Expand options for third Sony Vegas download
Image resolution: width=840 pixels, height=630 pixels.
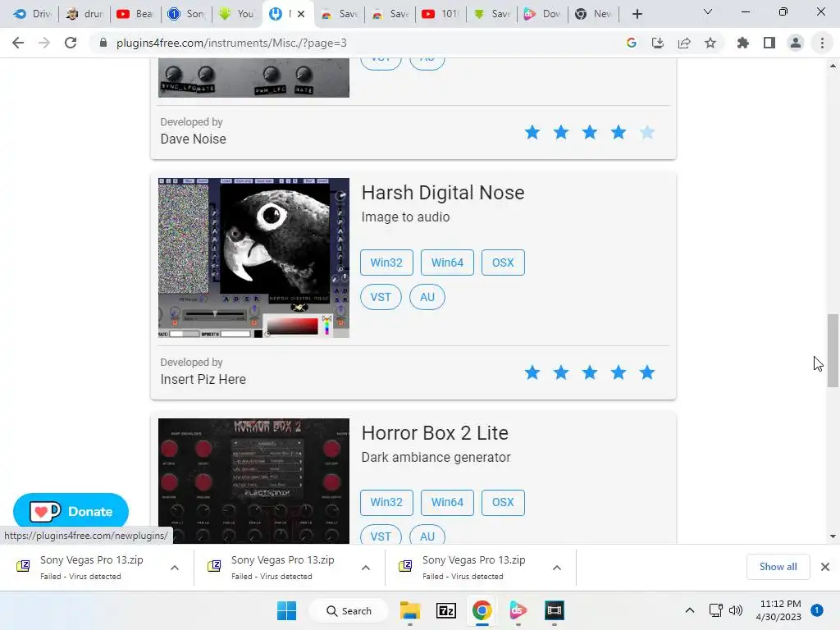click(x=557, y=568)
